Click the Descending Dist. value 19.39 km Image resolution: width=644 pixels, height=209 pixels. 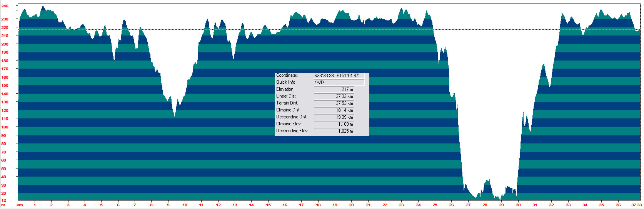(x=334, y=117)
